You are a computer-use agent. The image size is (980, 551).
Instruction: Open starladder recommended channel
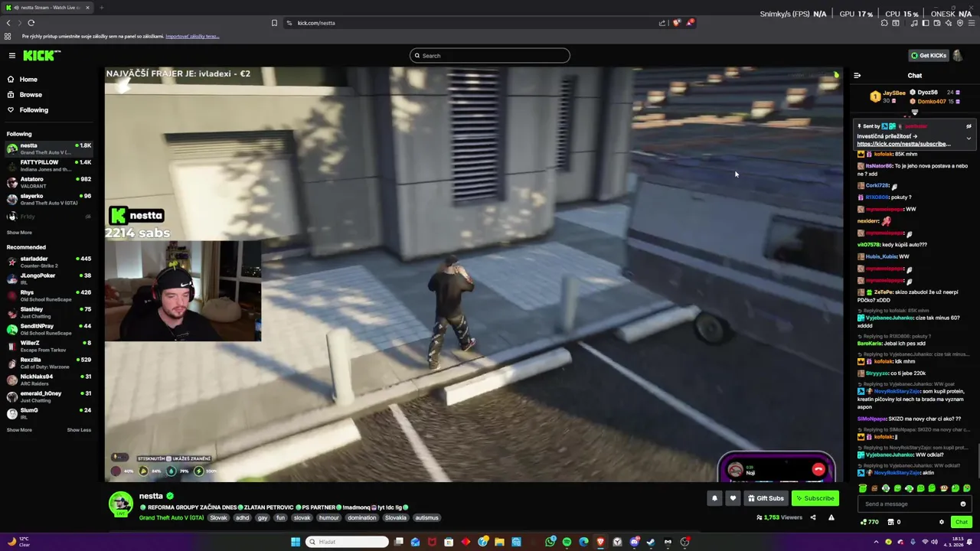click(49, 262)
